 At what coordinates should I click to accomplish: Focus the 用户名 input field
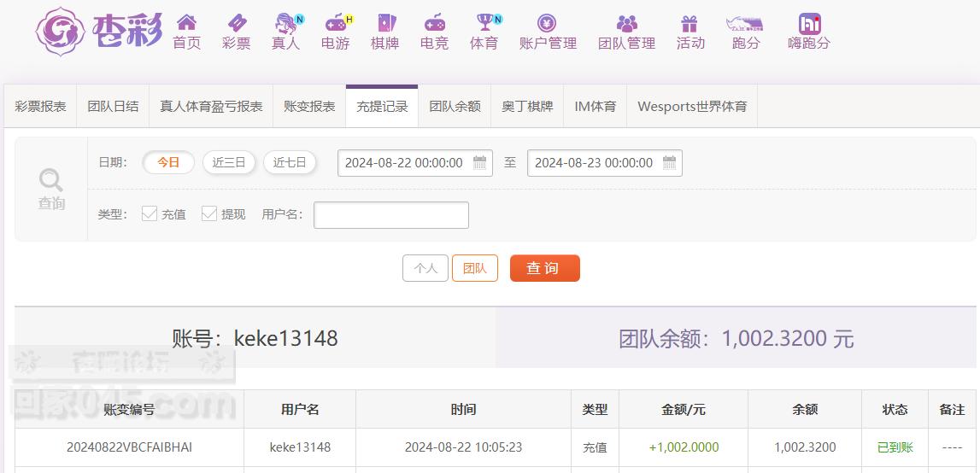(x=391, y=215)
